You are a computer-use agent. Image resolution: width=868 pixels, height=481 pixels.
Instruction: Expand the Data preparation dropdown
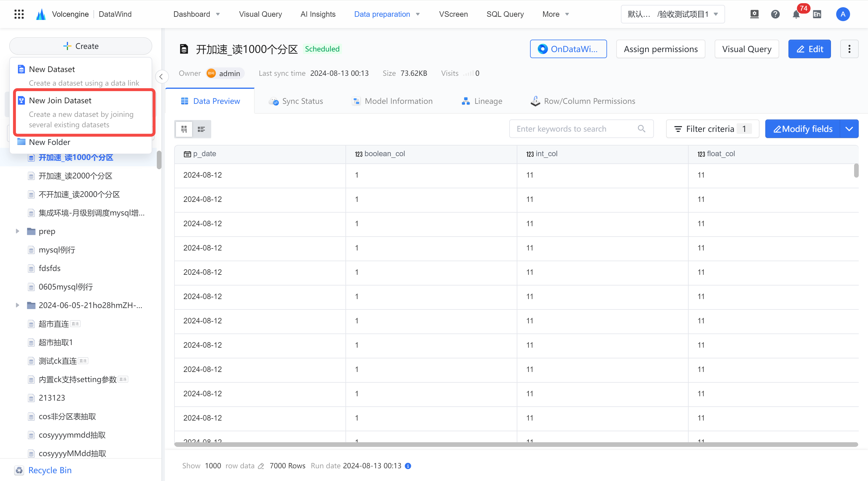coord(418,14)
